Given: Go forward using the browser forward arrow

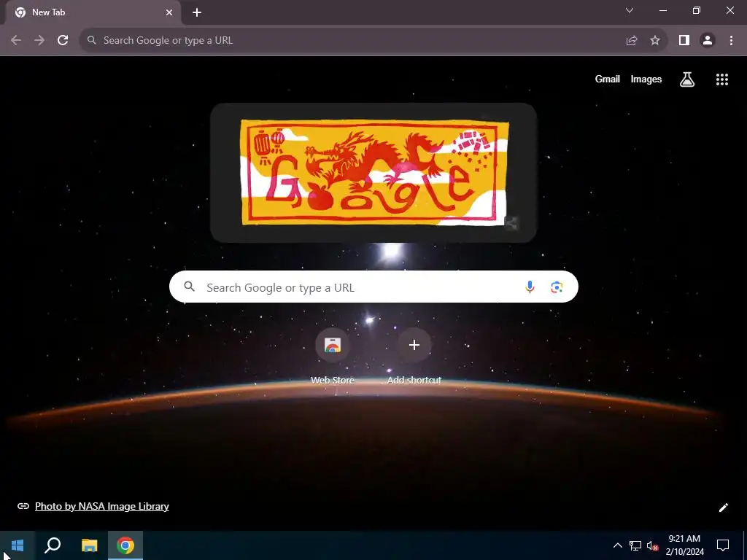Looking at the screenshot, I should tap(39, 41).
